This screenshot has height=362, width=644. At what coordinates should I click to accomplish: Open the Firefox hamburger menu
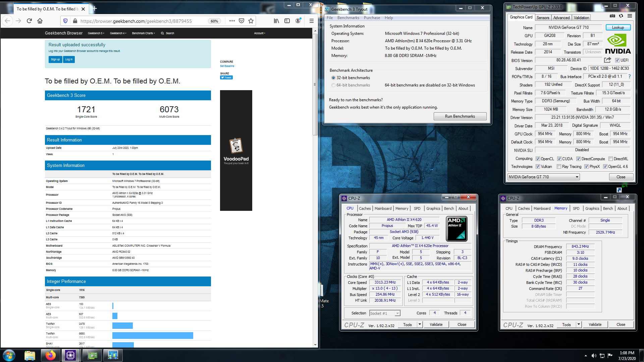312,21
